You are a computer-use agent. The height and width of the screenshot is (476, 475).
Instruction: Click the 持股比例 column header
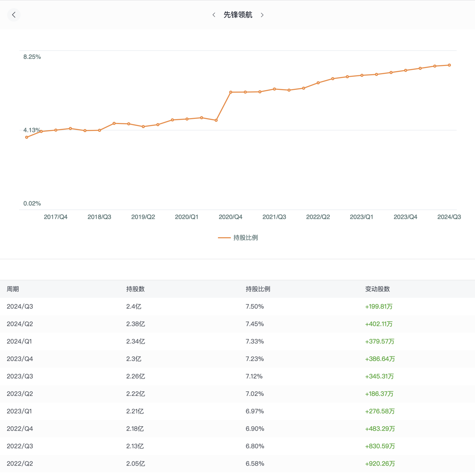258,289
